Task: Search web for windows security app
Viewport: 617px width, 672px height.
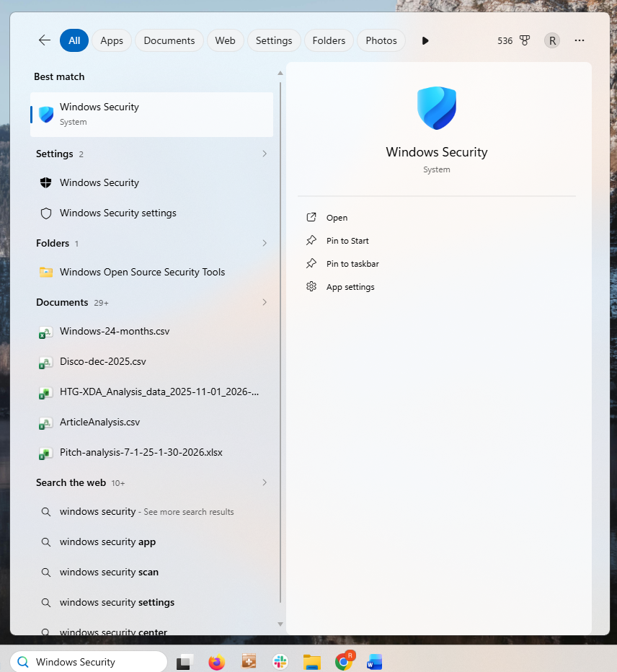Action: (151, 542)
